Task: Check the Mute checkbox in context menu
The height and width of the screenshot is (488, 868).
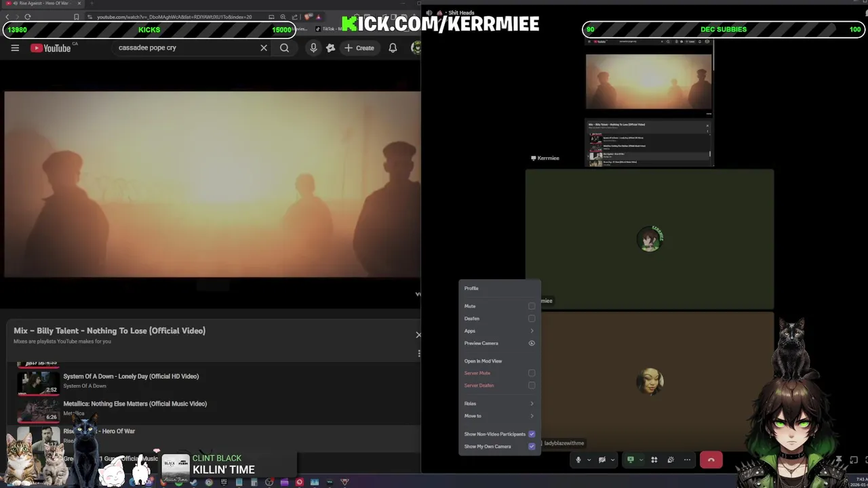Action: point(532,306)
